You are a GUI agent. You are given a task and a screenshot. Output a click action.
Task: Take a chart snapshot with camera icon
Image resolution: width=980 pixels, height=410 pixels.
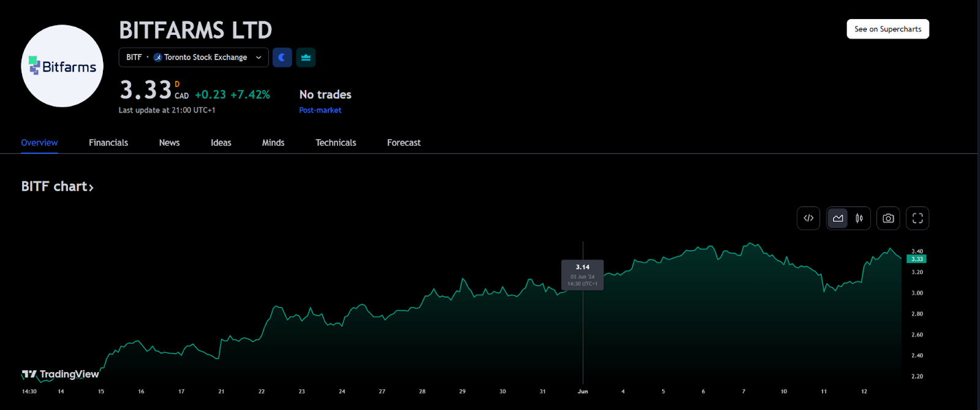coord(888,218)
